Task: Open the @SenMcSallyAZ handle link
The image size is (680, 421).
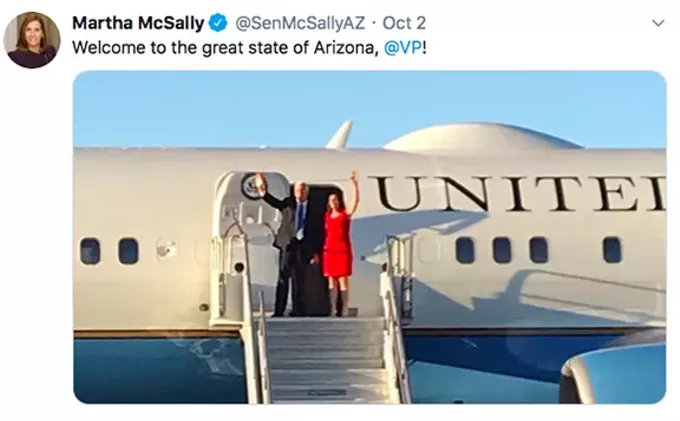Action: pyautogui.click(x=300, y=23)
